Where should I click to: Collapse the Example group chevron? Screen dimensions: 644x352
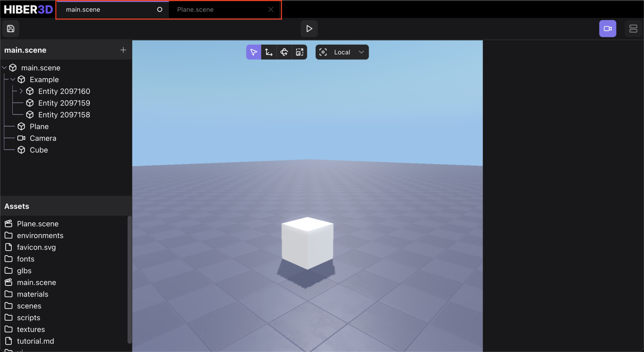13,80
